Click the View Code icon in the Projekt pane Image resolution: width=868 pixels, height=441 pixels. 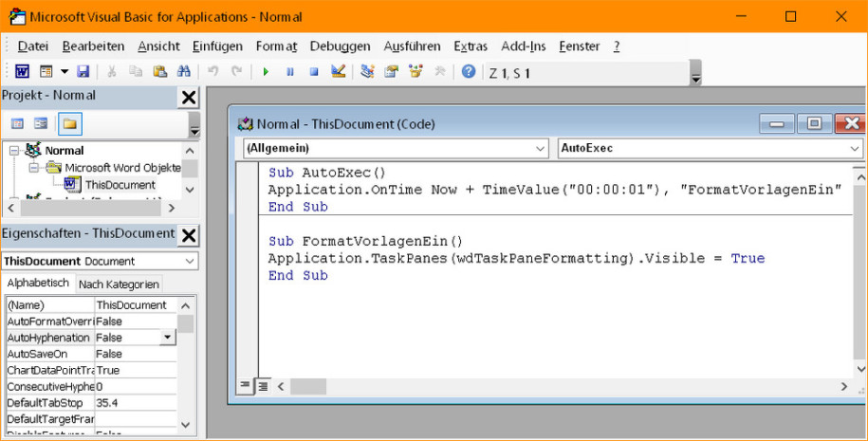[x=18, y=123]
